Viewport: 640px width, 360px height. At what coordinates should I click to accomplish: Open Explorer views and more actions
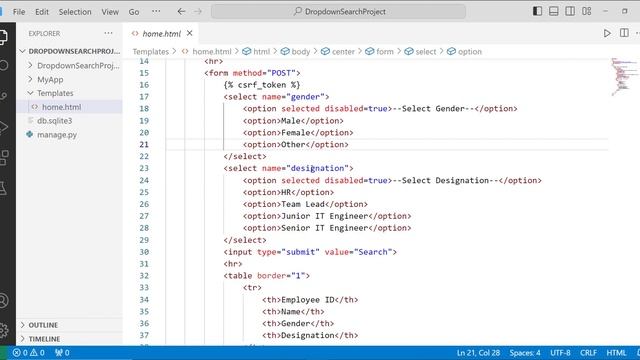(x=108, y=33)
